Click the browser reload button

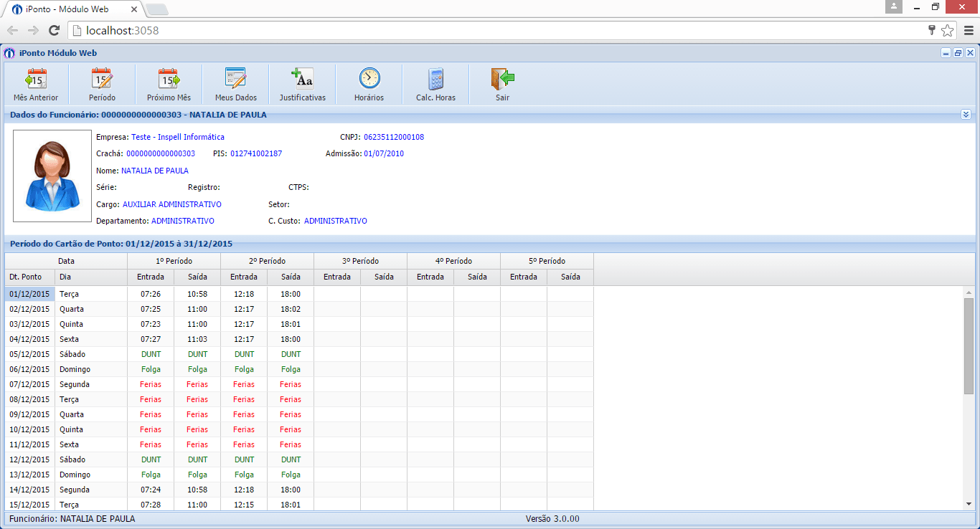pos(54,30)
